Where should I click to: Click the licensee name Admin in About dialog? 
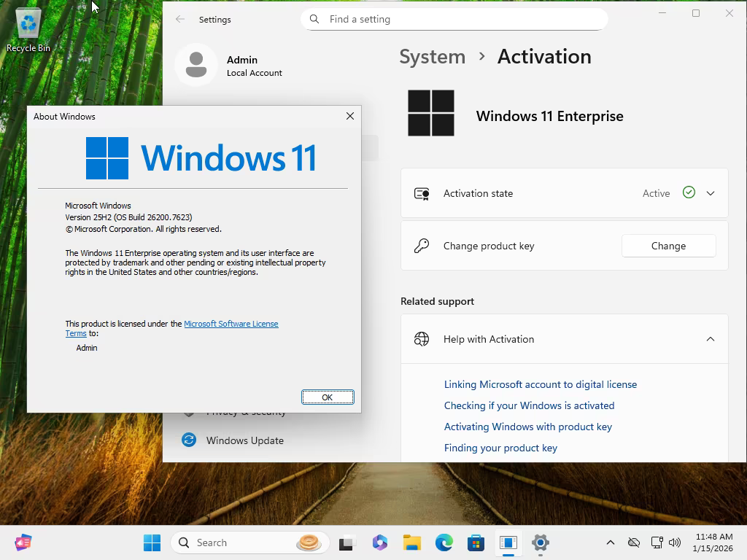(x=87, y=348)
